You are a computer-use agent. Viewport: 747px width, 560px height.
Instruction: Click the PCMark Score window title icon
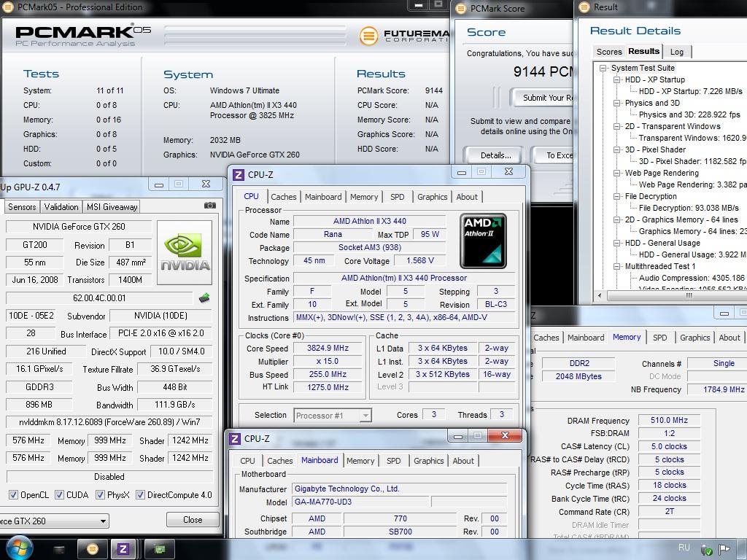pos(461,9)
